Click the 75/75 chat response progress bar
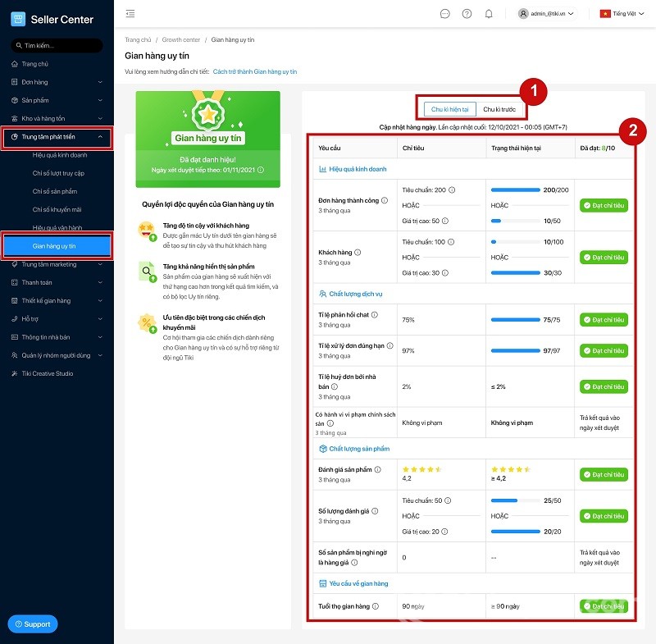Screen dimensions: 656x644 click(516, 320)
